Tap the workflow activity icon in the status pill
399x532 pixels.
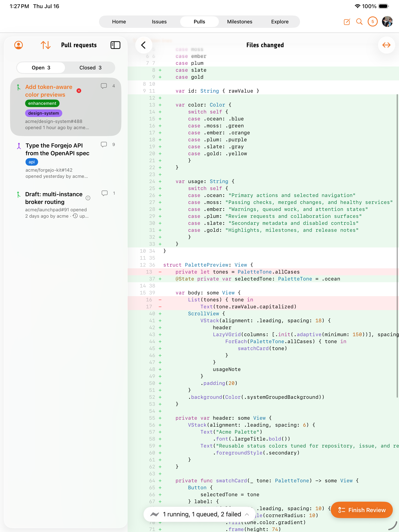coord(155,514)
